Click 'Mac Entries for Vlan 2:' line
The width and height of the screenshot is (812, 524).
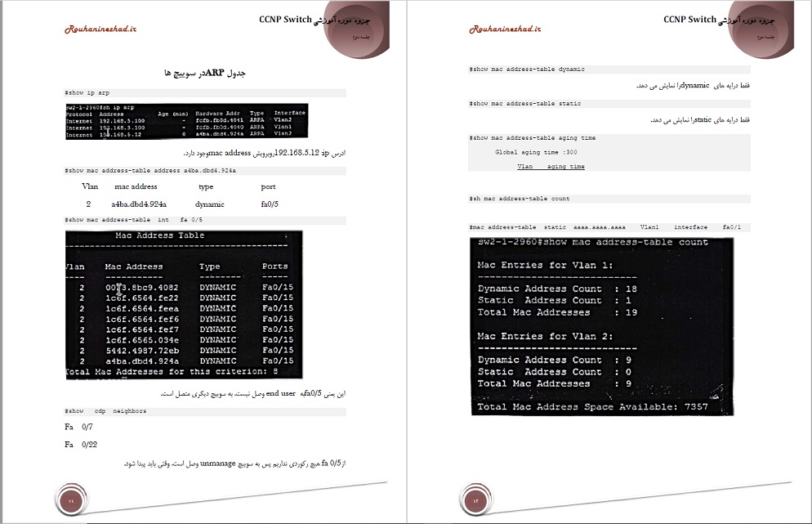click(x=546, y=336)
